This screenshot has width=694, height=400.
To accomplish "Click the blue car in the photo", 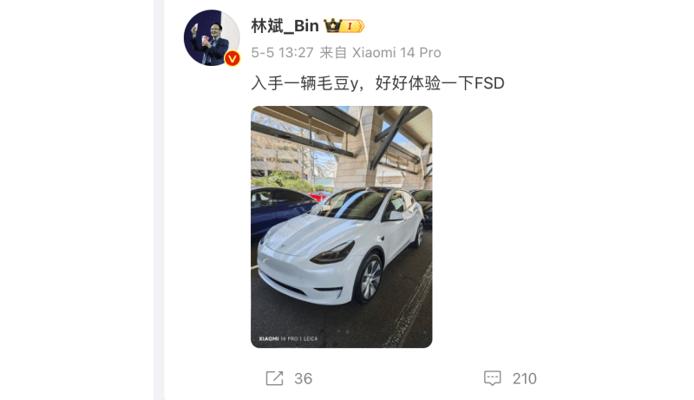I will (x=280, y=209).
